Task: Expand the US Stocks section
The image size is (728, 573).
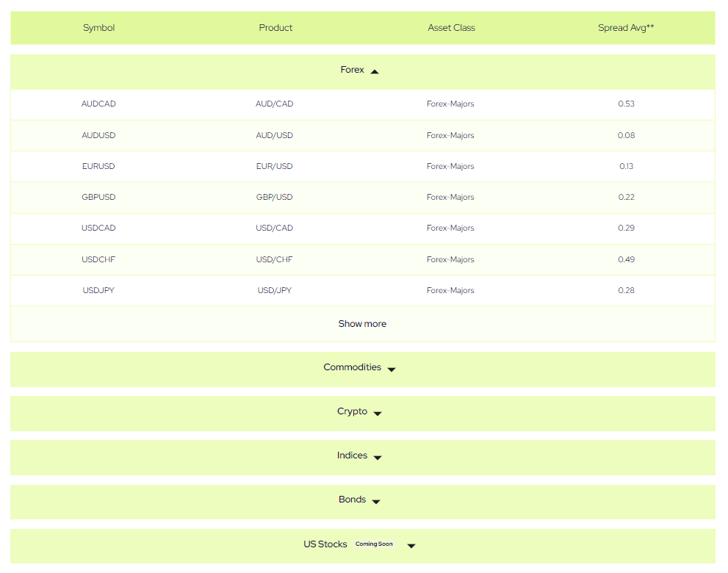Action: point(411,545)
